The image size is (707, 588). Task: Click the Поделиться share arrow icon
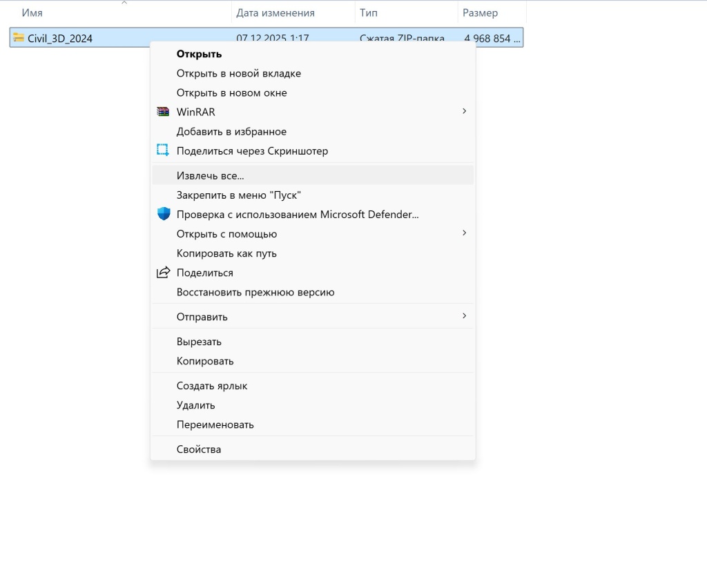[x=163, y=272]
